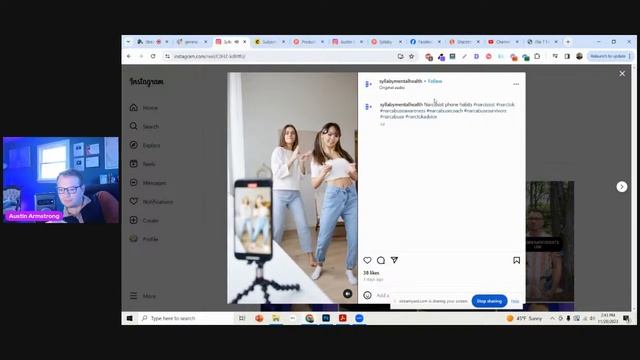Open Zoom from the taskbar

pyautogui.click(x=359, y=318)
